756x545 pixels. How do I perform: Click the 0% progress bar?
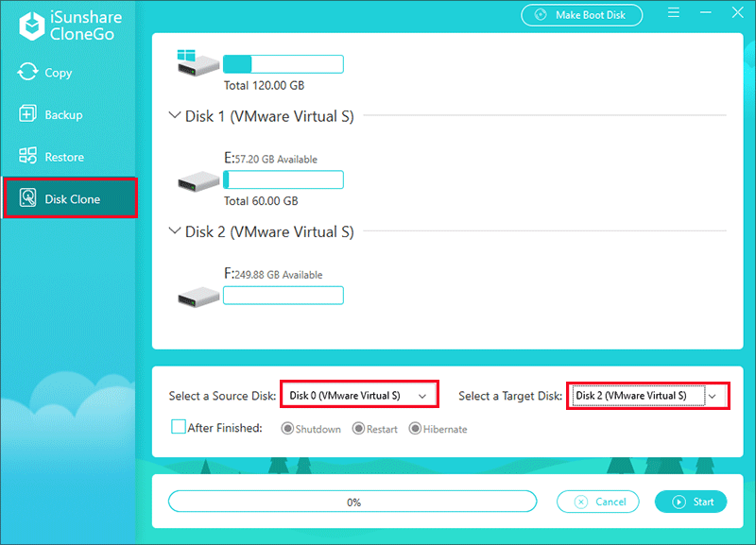(x=352, y=502)
